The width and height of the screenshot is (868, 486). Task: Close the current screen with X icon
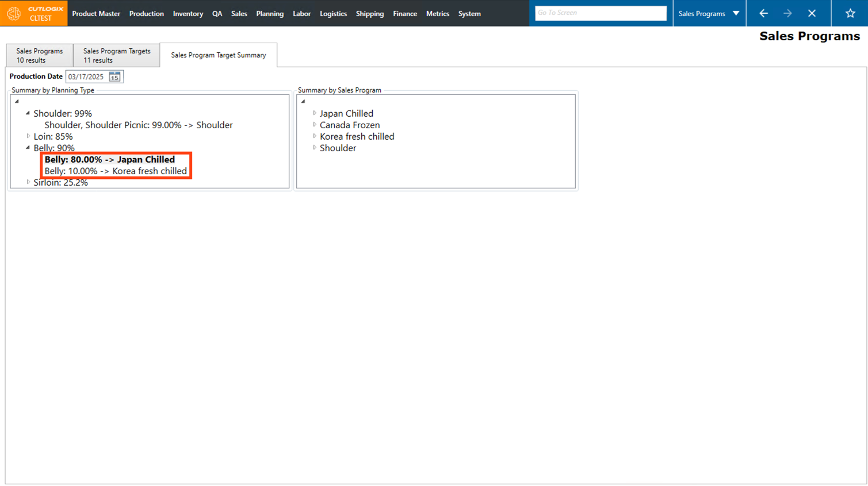pos(812,13)
